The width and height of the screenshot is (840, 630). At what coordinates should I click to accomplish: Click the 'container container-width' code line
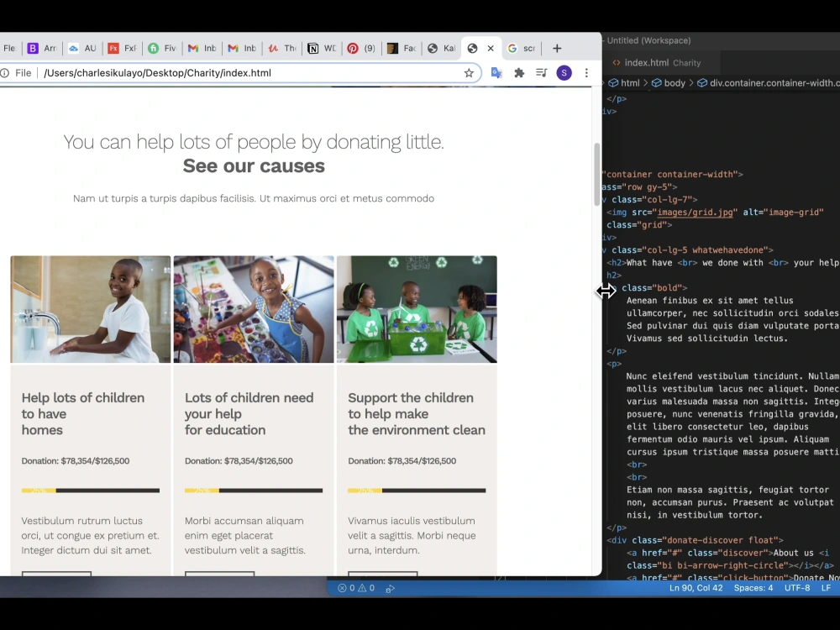click(x=673, y=175)
